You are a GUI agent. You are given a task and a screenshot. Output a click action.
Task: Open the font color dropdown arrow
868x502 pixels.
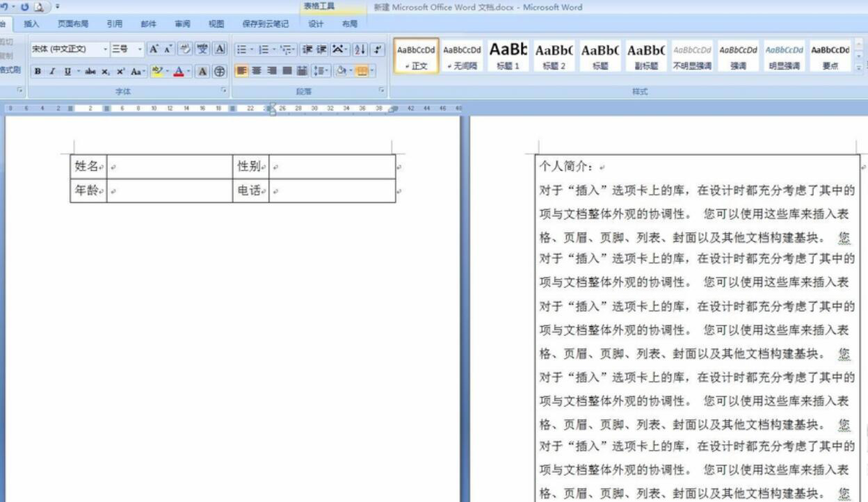[x=188, y=72]
